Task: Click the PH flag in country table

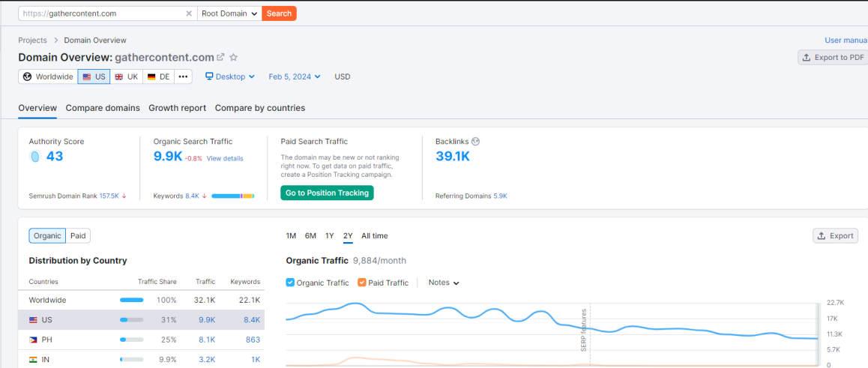Action: pos(33,340)
